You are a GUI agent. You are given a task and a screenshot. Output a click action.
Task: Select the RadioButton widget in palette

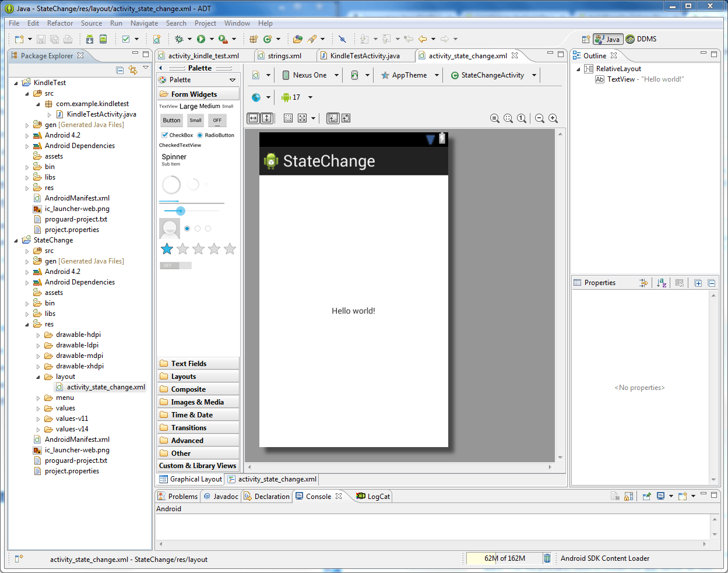[x=216, y=135]
